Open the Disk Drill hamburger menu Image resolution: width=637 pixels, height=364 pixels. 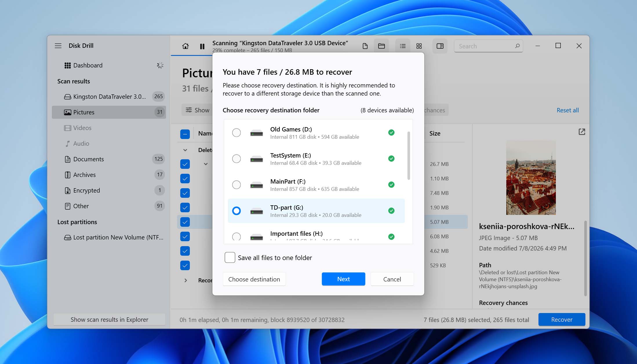click(58, 46)
